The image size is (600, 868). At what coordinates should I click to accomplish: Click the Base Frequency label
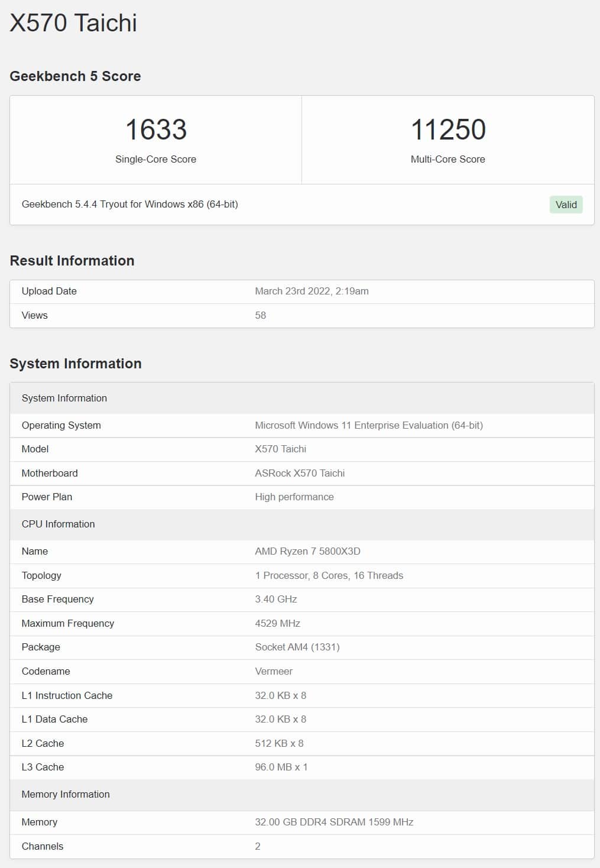tap(57, 599)
